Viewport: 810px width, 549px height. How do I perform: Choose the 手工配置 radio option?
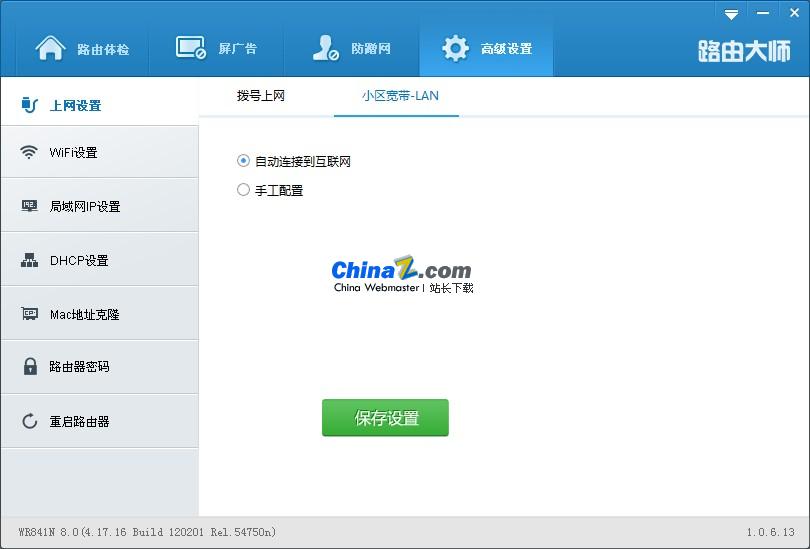click(x=243, y=190)
